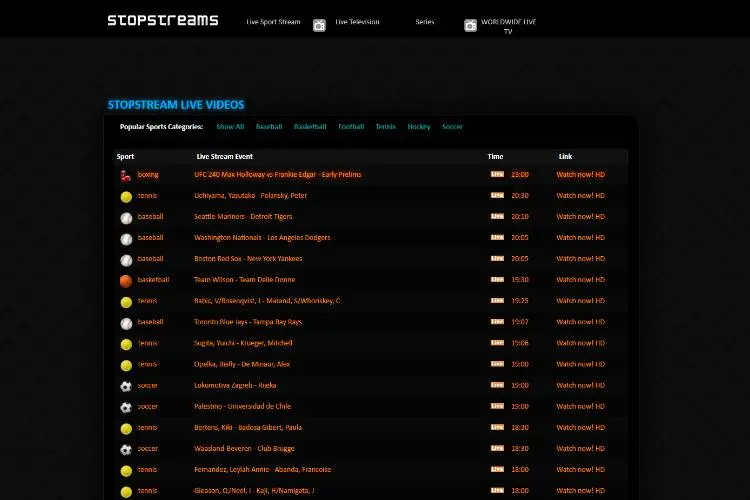Open the Live Television menu item
The image size is (750, 500).
click(x=357, y=22)
